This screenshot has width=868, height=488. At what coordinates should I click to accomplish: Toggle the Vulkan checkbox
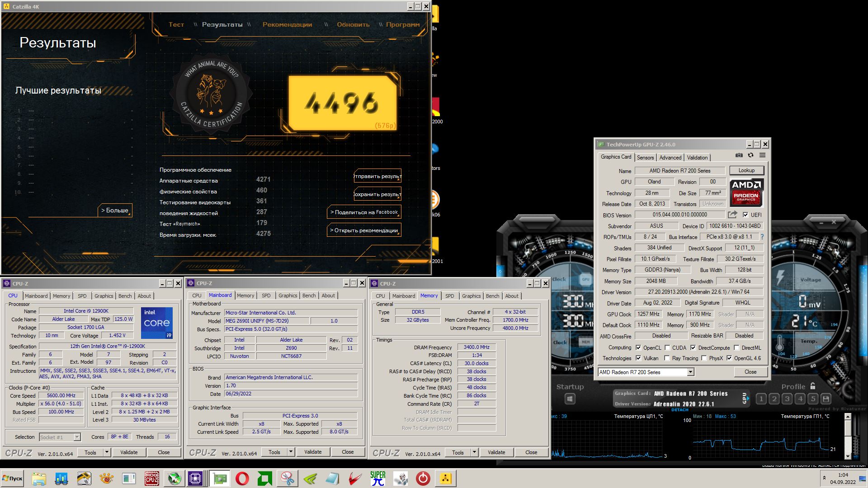click(638, 358)
